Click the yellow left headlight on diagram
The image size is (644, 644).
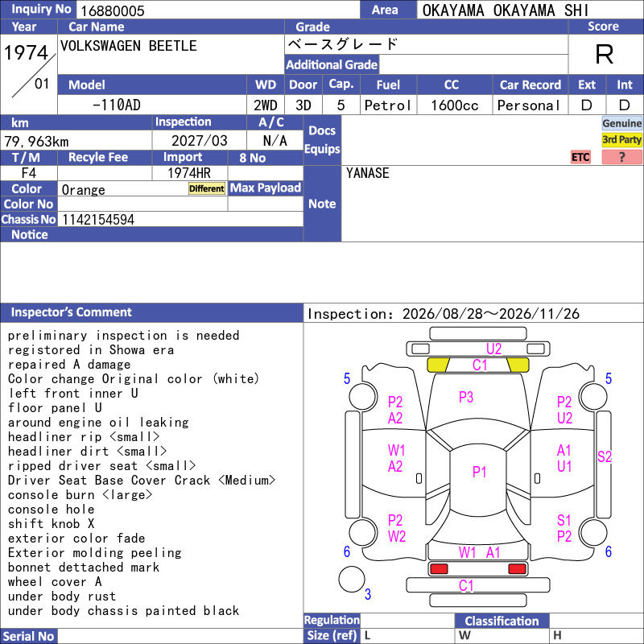[438, 365]
